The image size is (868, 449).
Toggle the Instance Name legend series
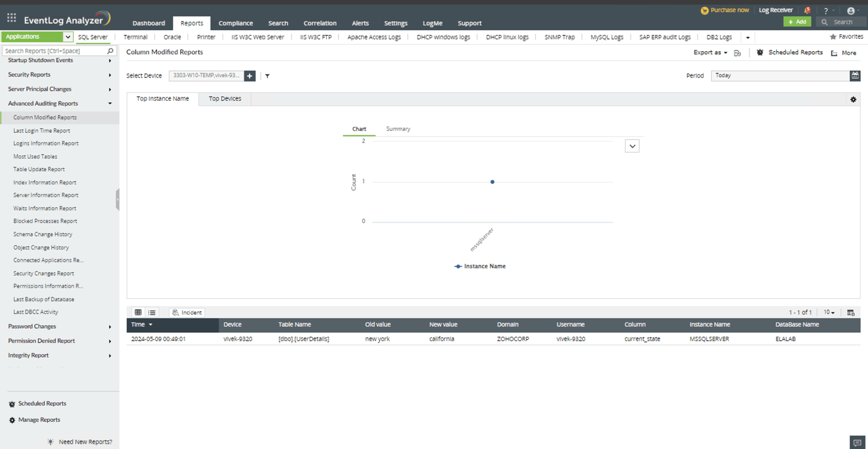coord(480,266)
